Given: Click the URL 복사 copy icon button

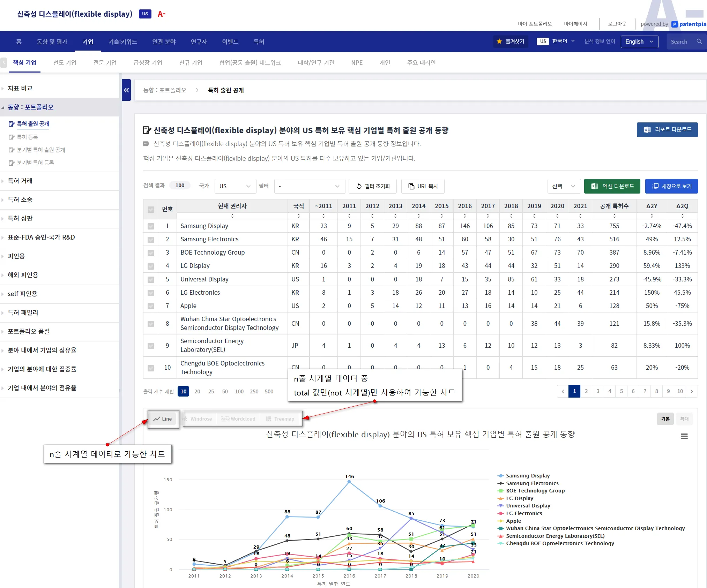Looking at the screenshot, I should (x=423, y=186).
